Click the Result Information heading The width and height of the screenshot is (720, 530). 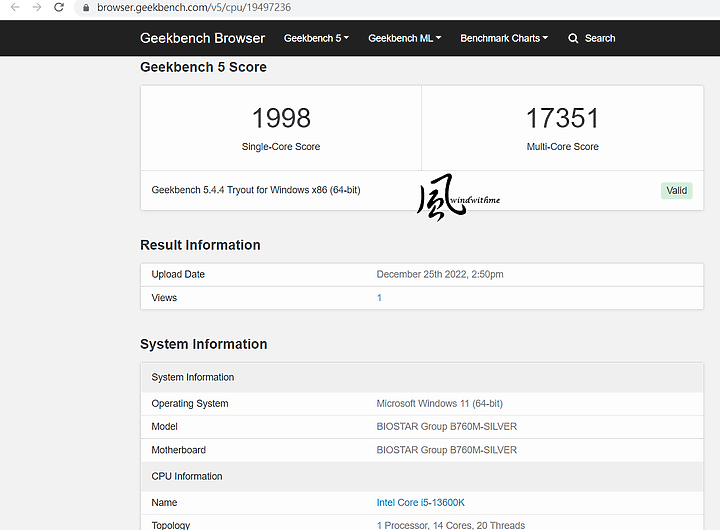[x=200, y=245]
